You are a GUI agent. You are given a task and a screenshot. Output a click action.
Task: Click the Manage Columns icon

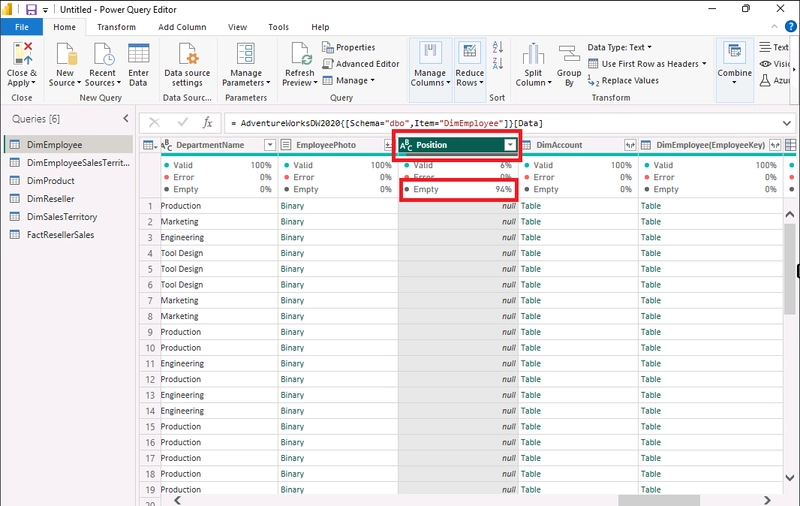coord(430,53)
